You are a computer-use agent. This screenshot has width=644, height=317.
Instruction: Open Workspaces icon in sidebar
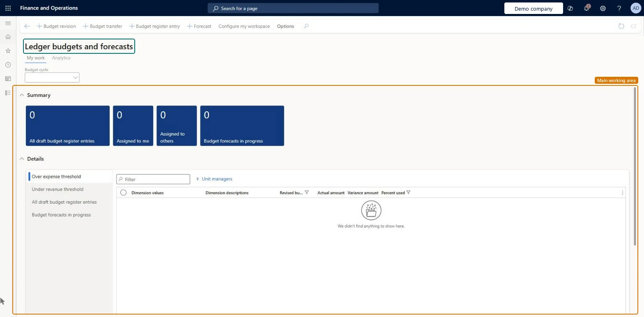pos(8,78)
